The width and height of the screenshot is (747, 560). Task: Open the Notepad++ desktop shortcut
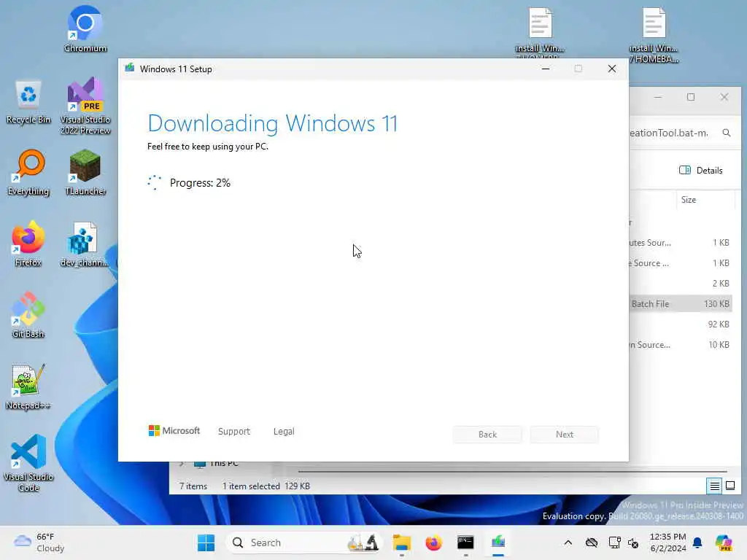click(x=28, y=386)
